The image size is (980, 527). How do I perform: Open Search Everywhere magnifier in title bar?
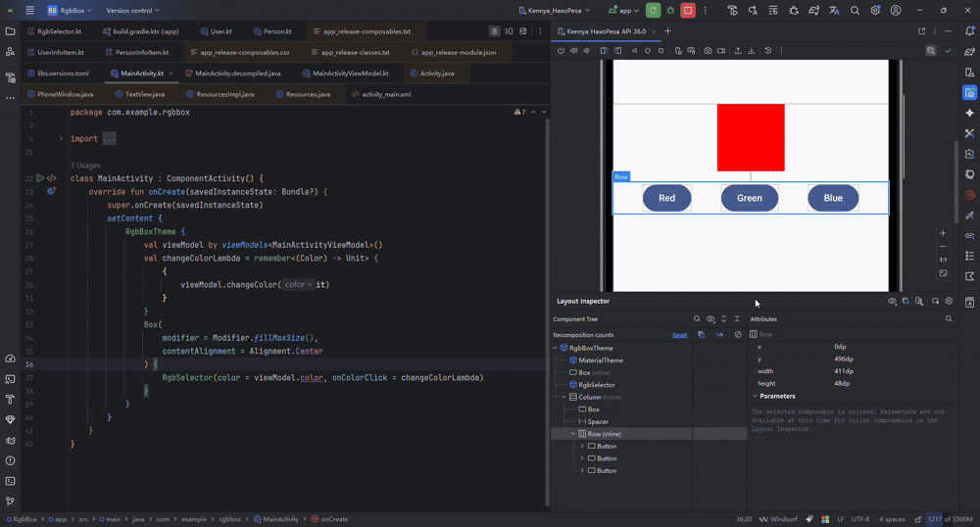click(855, 11)
